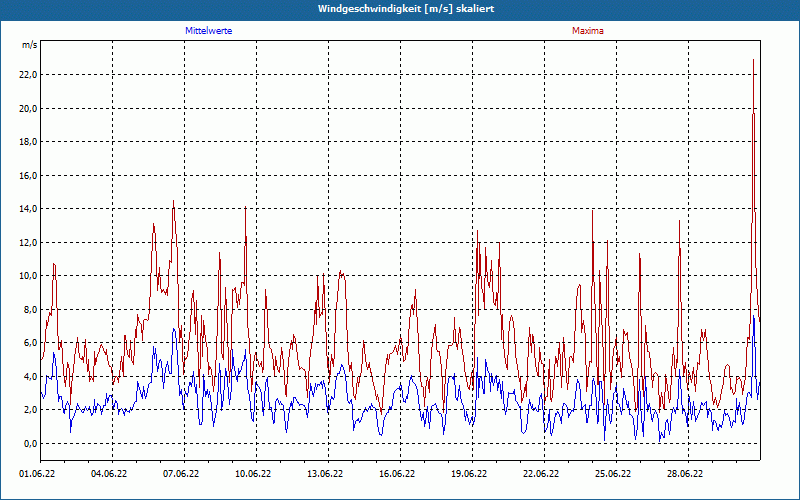The width and height of the screenshot is (800, 500).
Task: Click the 0,0 y-axis value
Action: tap(30, 443)
